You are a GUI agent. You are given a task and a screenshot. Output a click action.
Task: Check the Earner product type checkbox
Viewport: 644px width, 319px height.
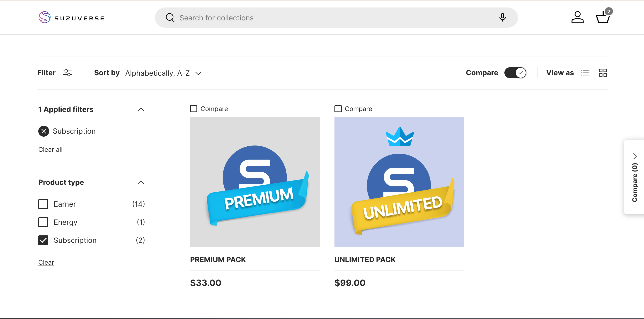(43, 204)
